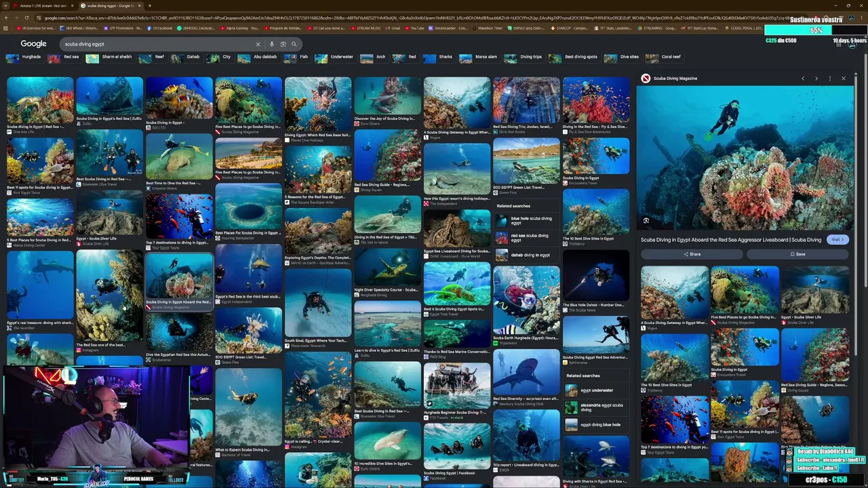Go to the previous image in the preview
The height and width of the screenshot is (488, 868).
pos(803,79)
